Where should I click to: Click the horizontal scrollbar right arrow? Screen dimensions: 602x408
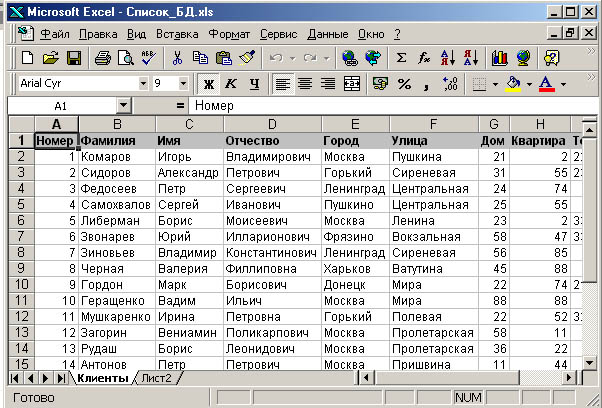(569, 378)
